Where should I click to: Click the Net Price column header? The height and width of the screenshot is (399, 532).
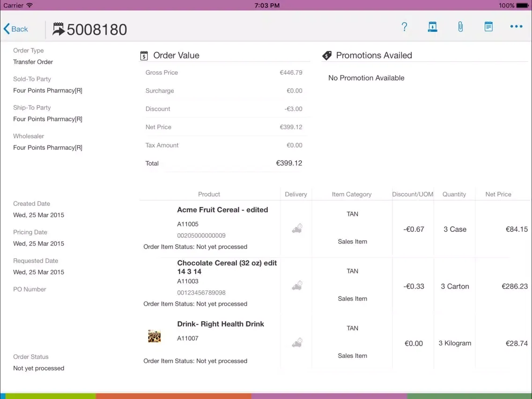point(498,194)
